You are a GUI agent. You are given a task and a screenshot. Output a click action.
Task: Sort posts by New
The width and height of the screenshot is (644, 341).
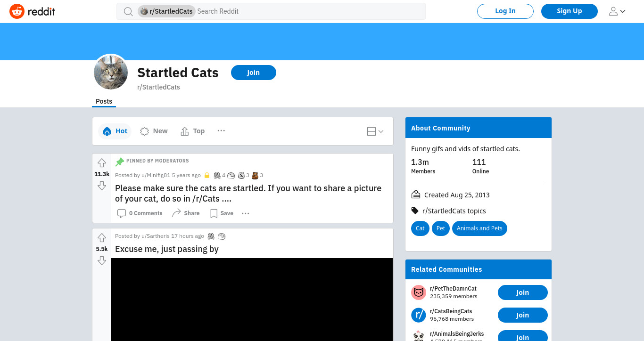click(x=154, y=131)
